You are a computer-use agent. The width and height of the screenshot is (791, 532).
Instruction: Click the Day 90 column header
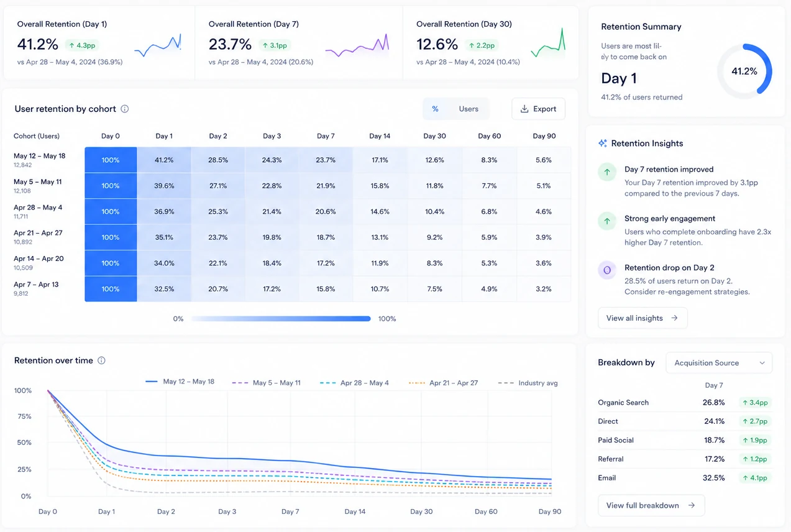(544, 136)
